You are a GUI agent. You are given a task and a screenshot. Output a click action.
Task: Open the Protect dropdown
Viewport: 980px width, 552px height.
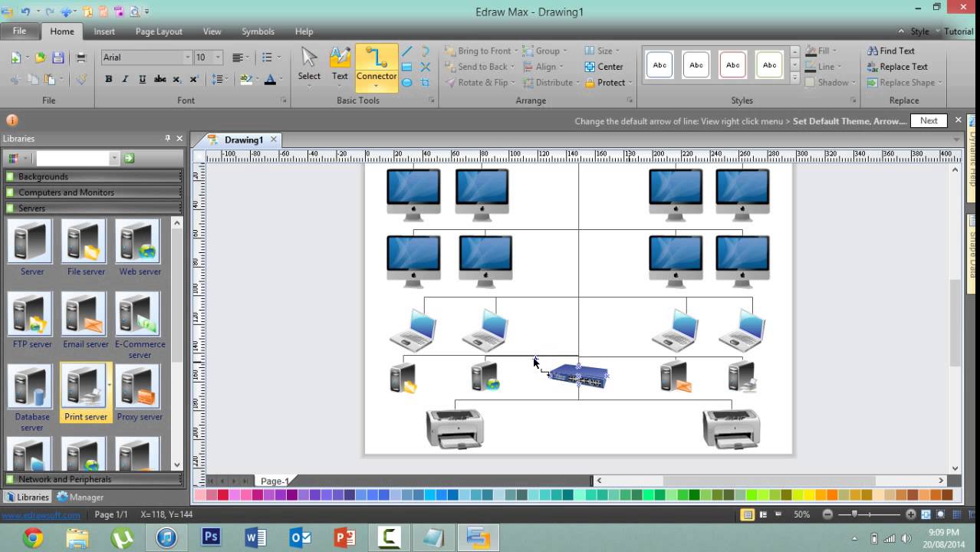[630, 83]
